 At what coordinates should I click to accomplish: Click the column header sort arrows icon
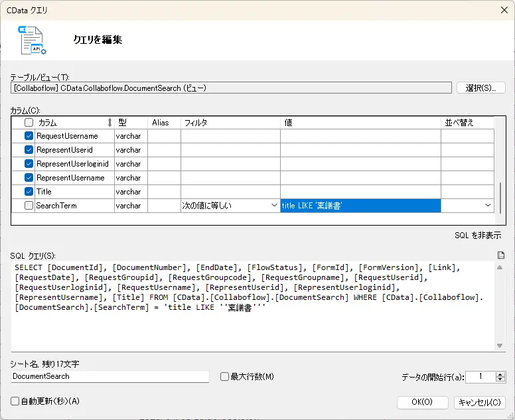pyautogui.click(x=110, y=123)
